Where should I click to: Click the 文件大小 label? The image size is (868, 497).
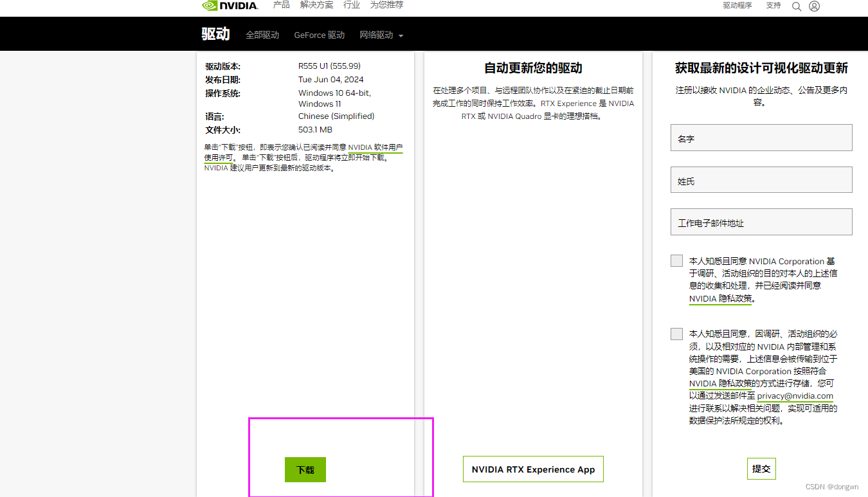tap(222, 130)
